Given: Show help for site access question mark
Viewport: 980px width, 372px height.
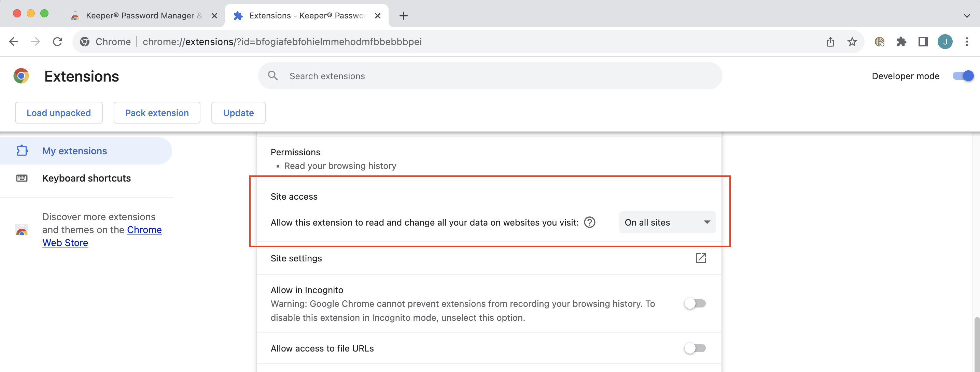Looking at the screenshot, I should 590,222.
